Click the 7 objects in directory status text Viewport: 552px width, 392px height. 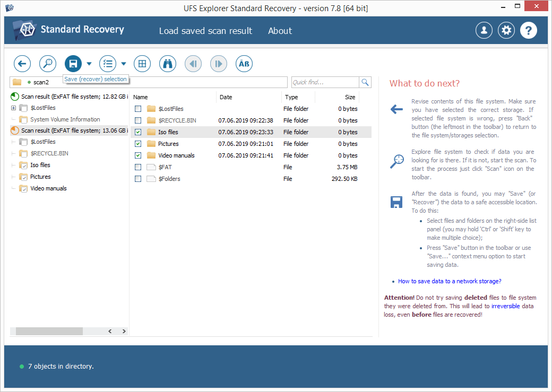(61, 367)
